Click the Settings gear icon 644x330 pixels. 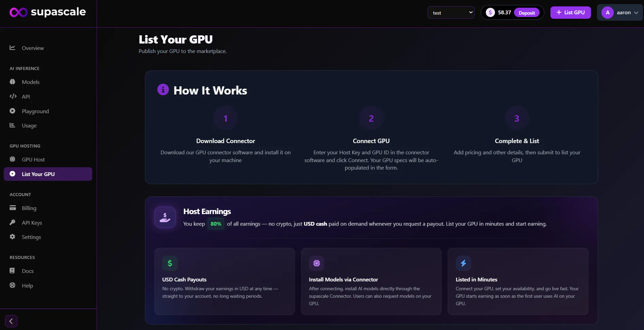[13, 237]
